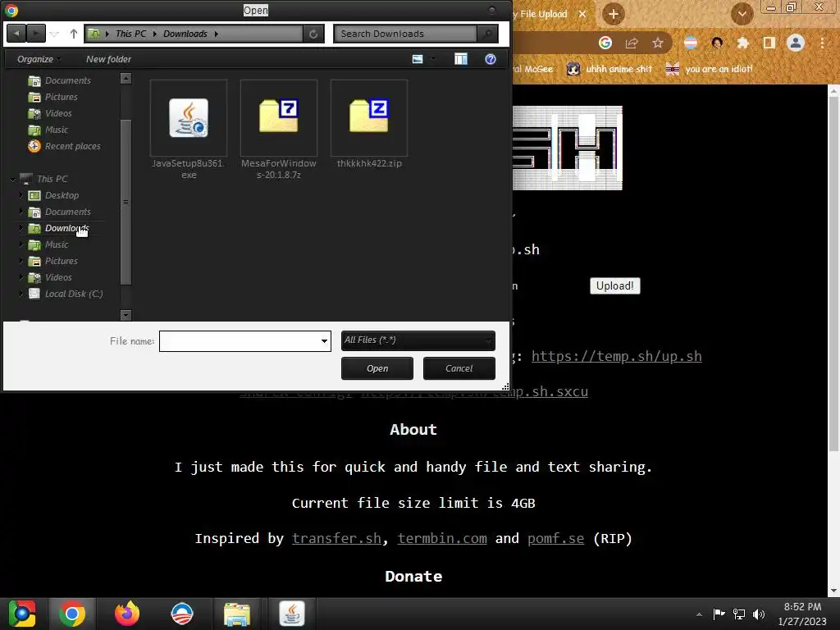840x630 pixels.
Task: Open pomf.se link
Action: pyautogui.click(x=555, y=538)
